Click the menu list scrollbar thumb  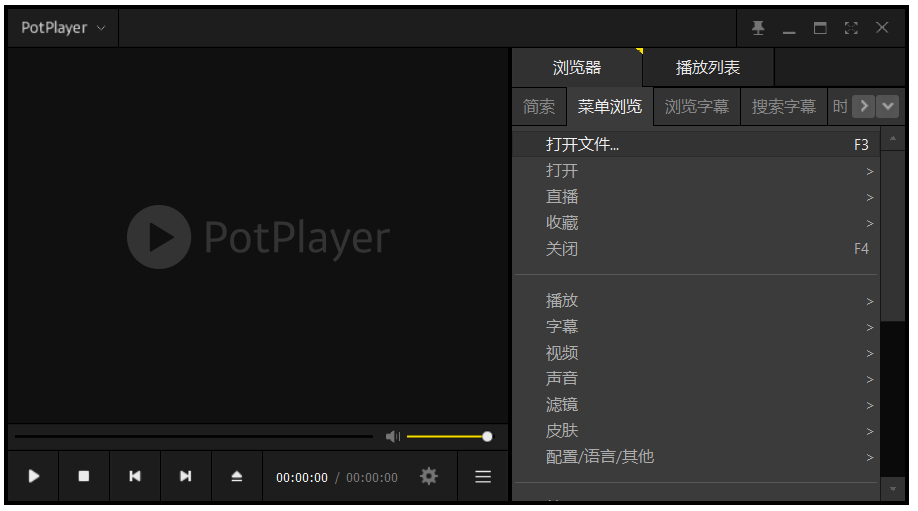[893, 236]
